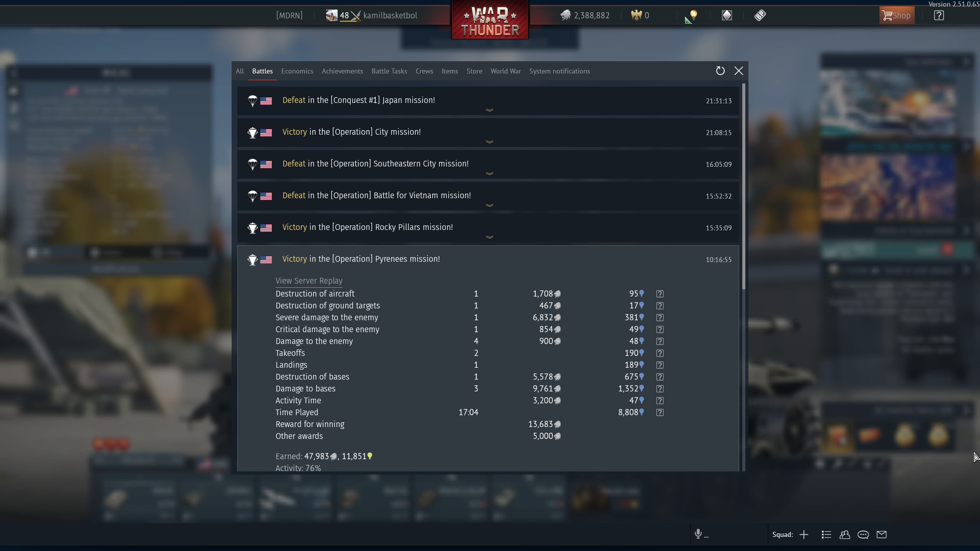Click the refresh icon in the log window
Image resolution: width=980 pixels, height=551 pixels.
tap(720, 71)
